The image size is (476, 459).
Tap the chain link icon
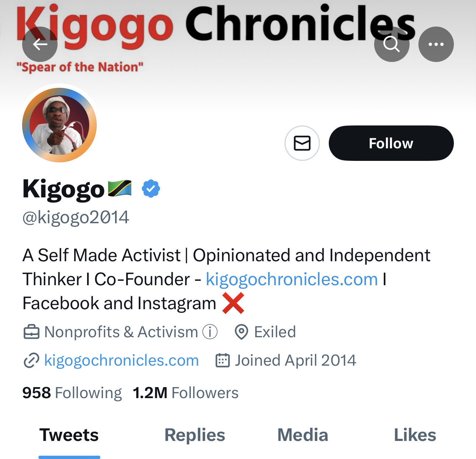[31, 360]
